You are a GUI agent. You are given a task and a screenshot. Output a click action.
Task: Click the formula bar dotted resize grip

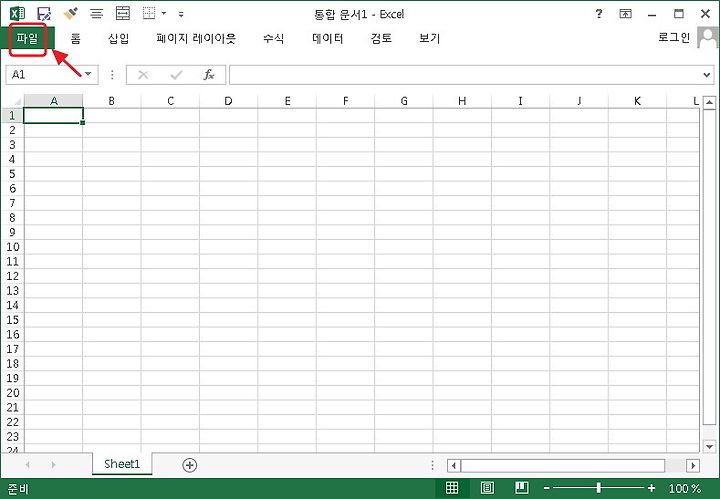(x=112, y=75)
